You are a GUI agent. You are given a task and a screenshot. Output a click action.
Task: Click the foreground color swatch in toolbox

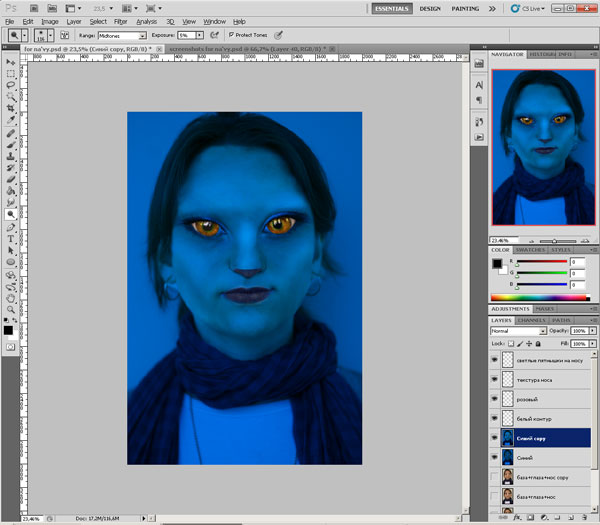(8, 328)
